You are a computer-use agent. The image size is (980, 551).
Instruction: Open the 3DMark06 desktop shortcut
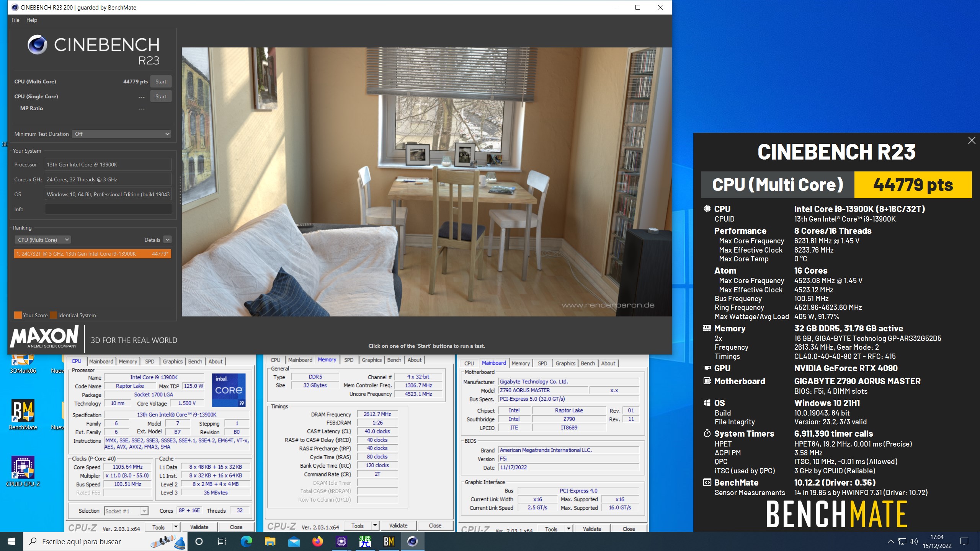coord(23,364)
